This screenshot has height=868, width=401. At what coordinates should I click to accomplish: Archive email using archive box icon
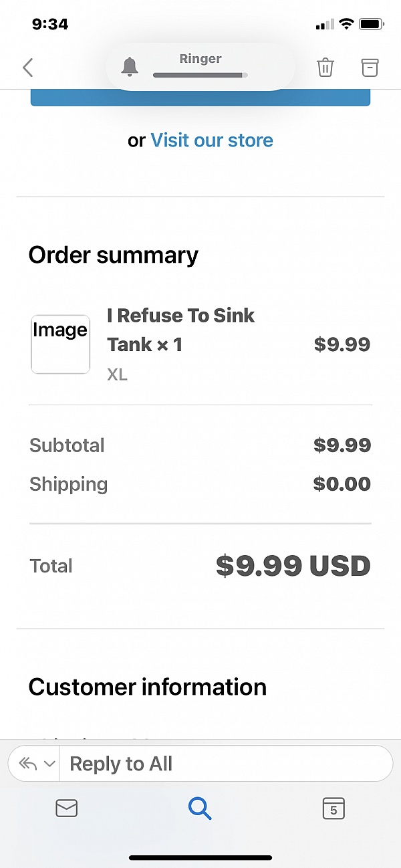pos(370,68)
